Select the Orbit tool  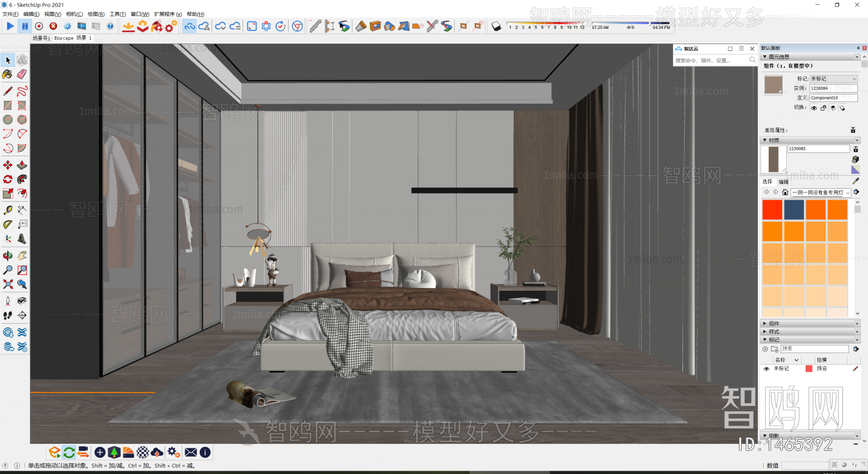pyautogui.click(x=8, y=255)
